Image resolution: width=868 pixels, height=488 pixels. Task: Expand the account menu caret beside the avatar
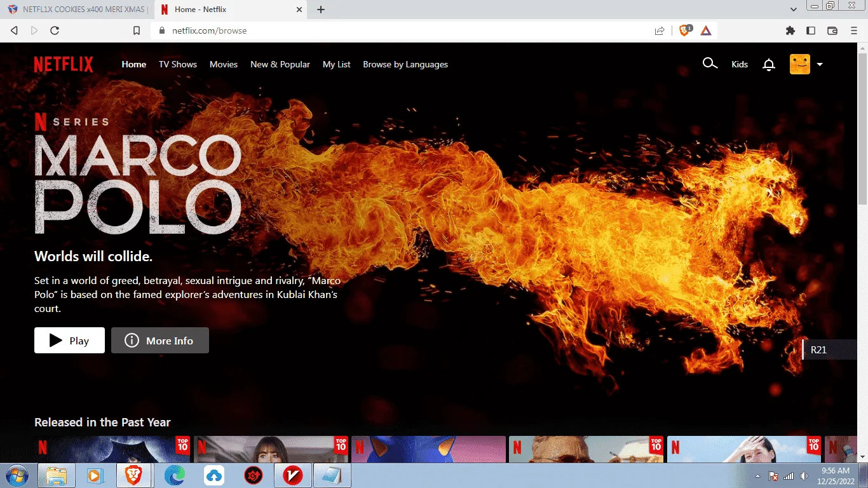tap(820, 64)
